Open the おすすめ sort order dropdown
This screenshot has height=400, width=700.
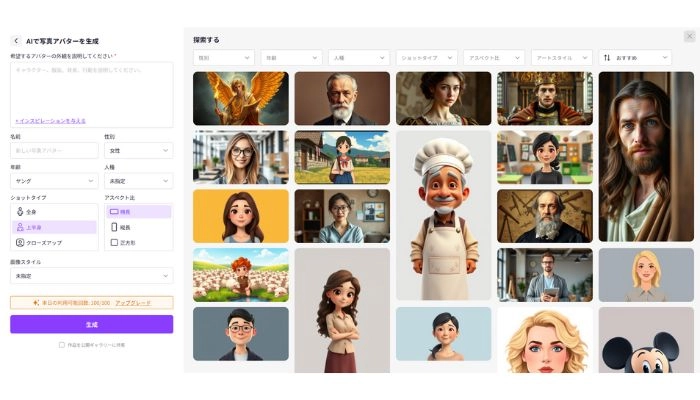coord(635,58)
